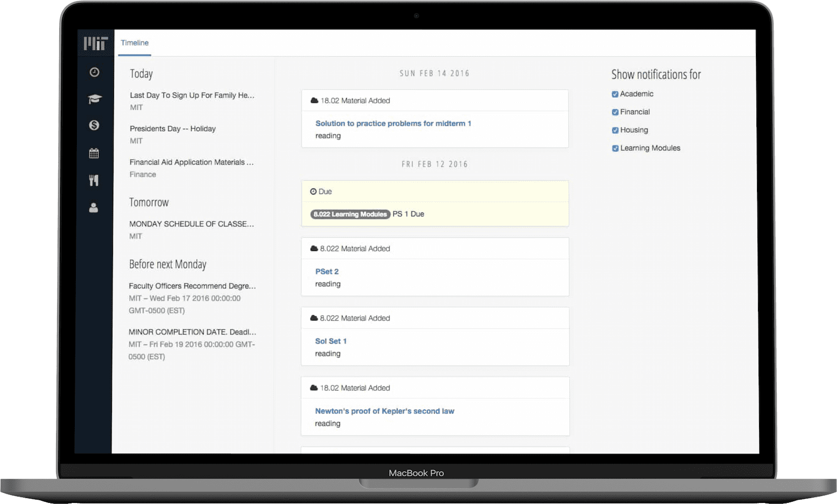The image size is (837, 504).
Task: Open the PSet 2 link
Action: point(326,271)
